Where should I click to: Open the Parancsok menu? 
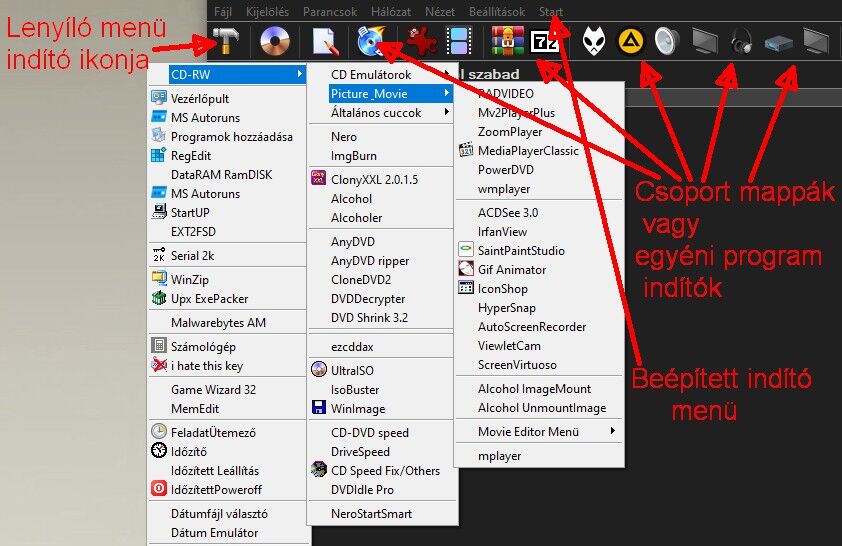330,11
